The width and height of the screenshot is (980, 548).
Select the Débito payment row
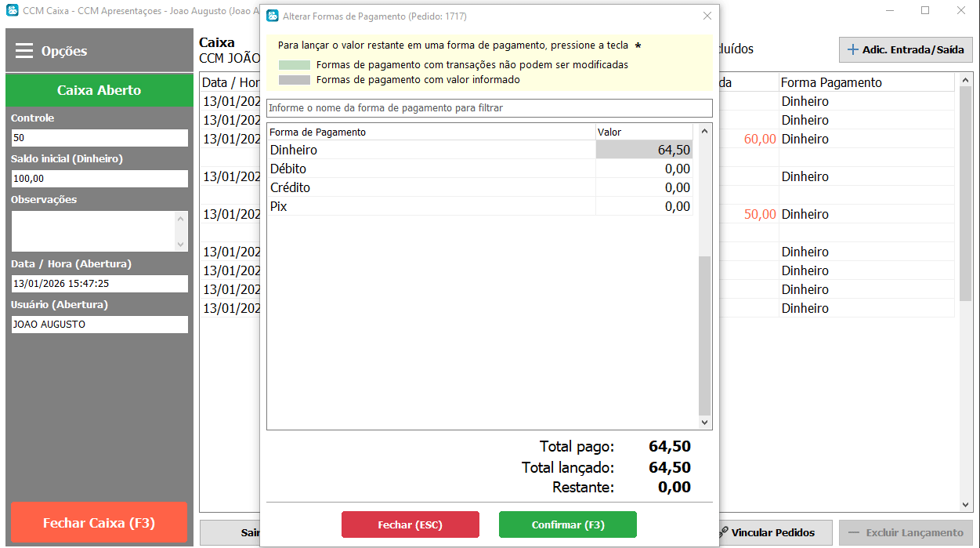click(431, 169)
